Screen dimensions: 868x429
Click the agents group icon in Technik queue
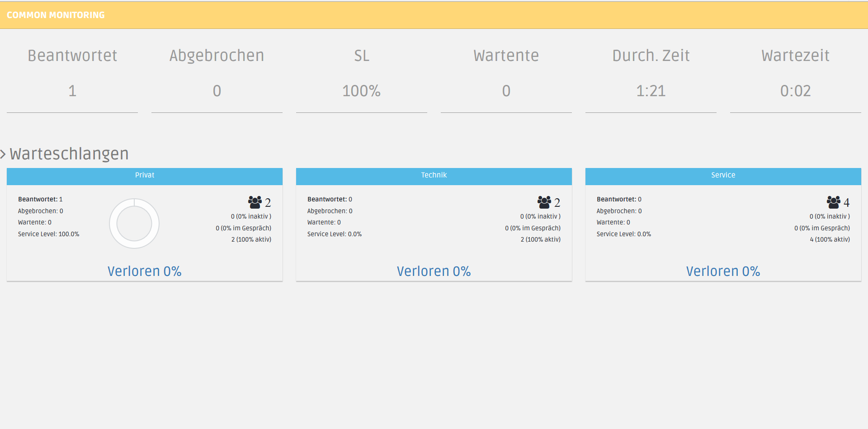click(544, 202)
